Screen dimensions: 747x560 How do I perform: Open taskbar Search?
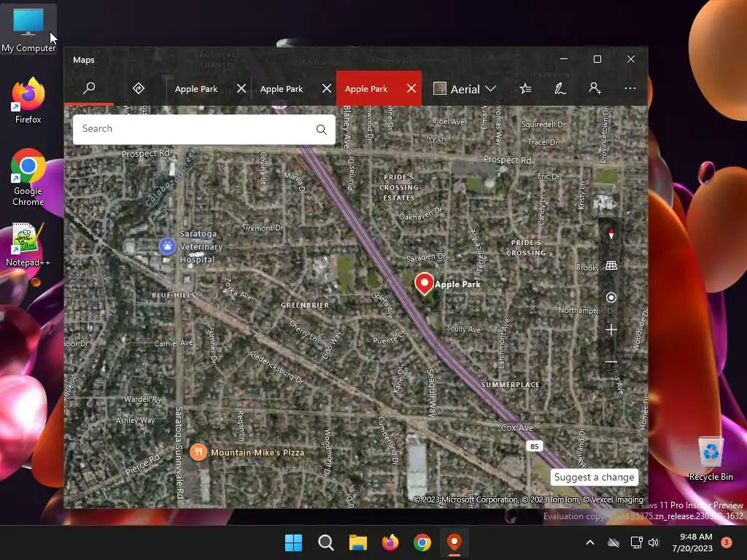coord(326,542)
